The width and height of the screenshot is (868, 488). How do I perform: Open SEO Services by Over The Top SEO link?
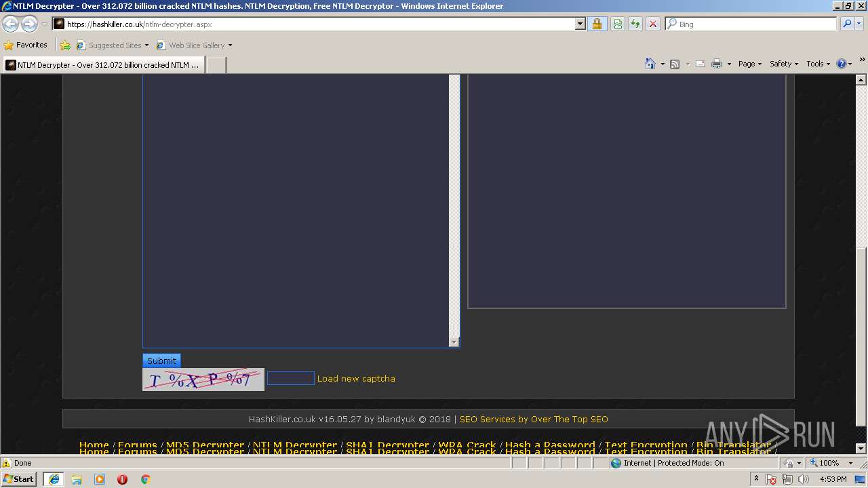click(x=534, y=419)
